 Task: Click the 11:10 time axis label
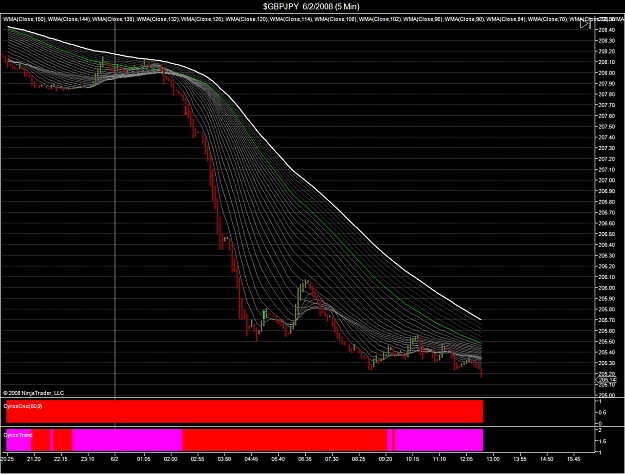439,459
